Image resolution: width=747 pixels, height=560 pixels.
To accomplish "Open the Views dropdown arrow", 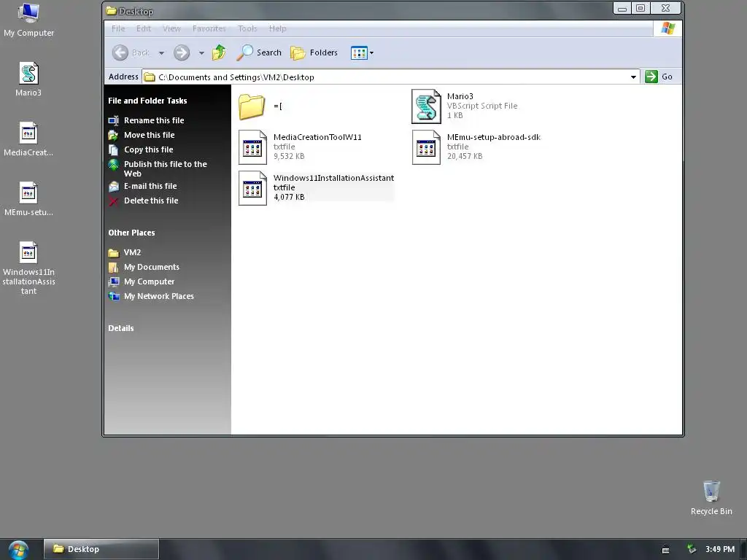I will 371,52.
